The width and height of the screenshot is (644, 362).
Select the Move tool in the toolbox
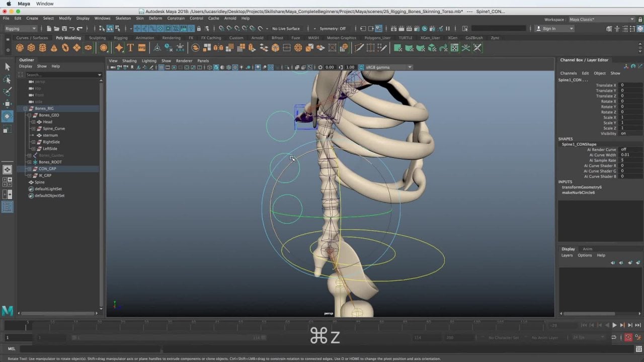coord(7,104)
